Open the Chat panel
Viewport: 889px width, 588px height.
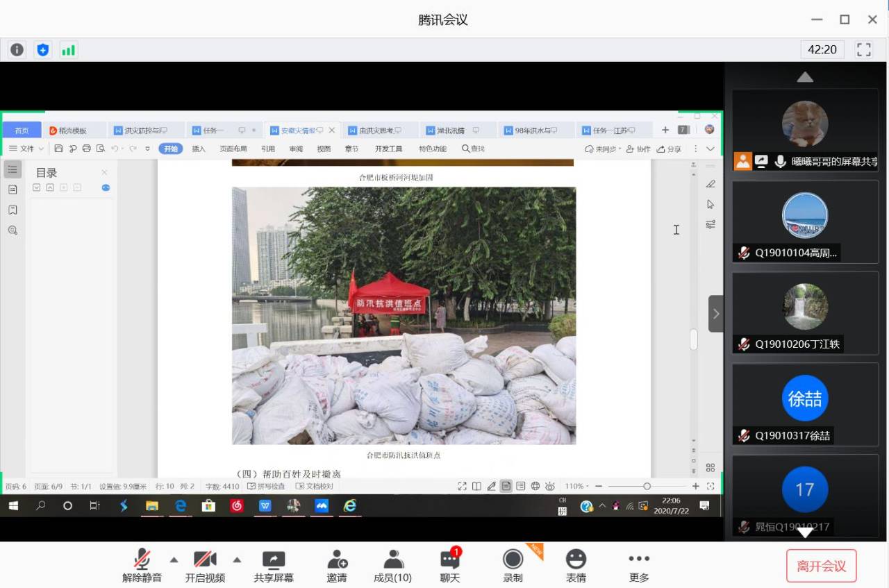pos(450,566)
